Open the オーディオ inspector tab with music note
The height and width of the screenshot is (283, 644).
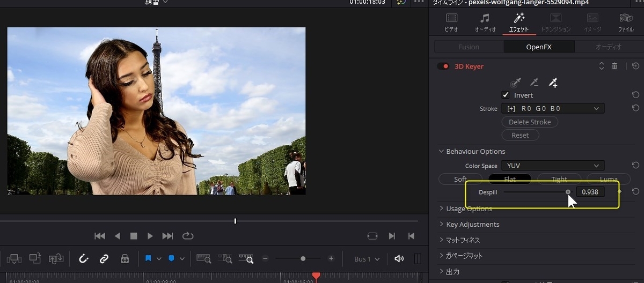point(485,23)
